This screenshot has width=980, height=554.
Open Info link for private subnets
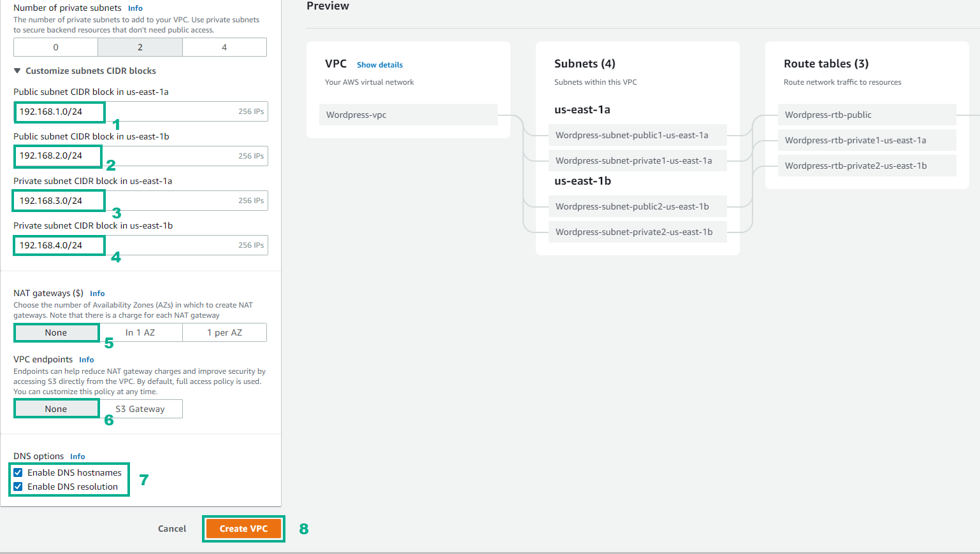(x=135, y=8)
